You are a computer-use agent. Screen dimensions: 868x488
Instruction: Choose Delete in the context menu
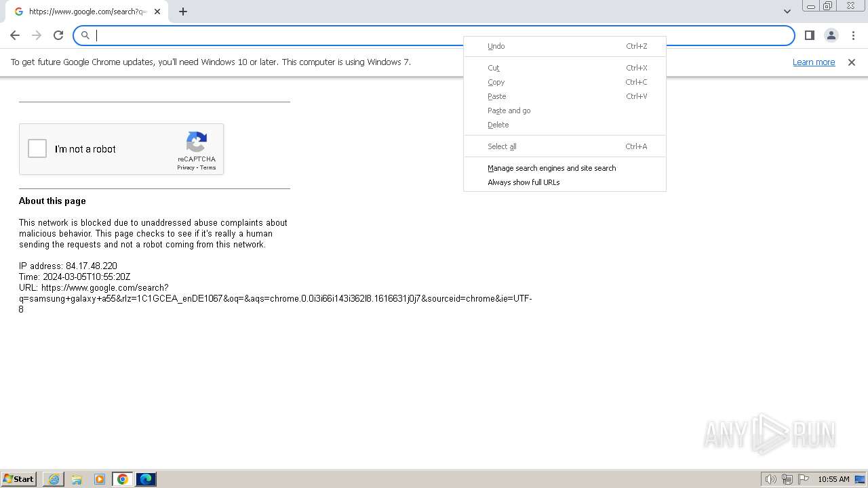[565, 125]
